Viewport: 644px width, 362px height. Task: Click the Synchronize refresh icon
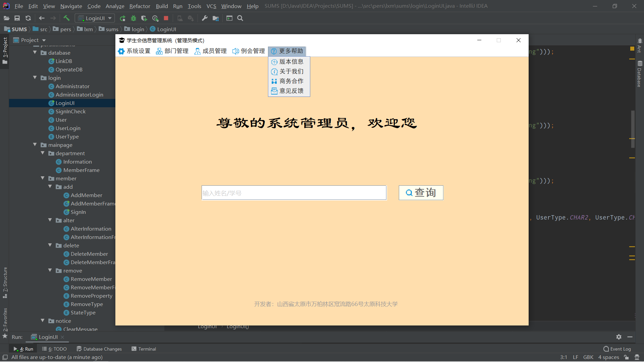pyautogui.click(x=28, y=18)
